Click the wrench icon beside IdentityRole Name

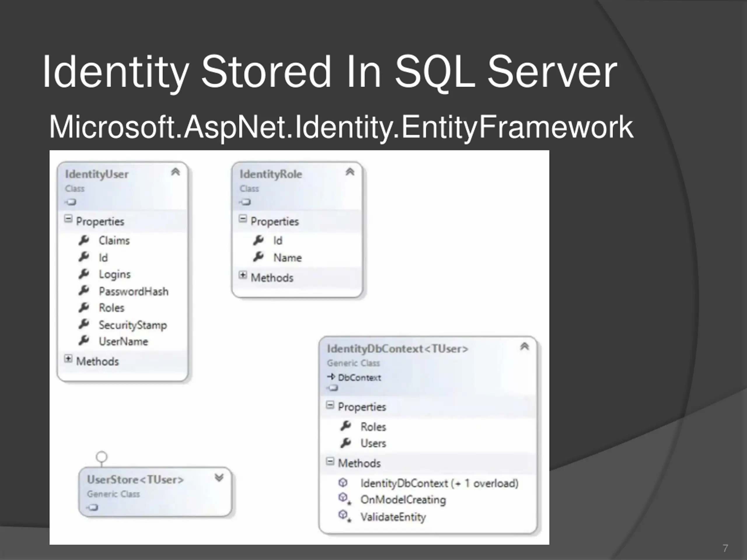pyautogui.click(x=258, y=257)
